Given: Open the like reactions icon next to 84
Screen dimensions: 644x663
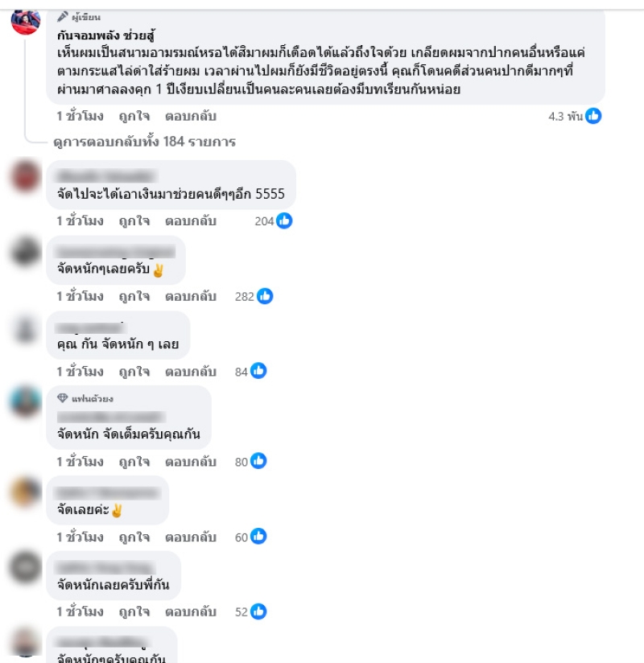Looking at the screenshot, I should [258, 371].
